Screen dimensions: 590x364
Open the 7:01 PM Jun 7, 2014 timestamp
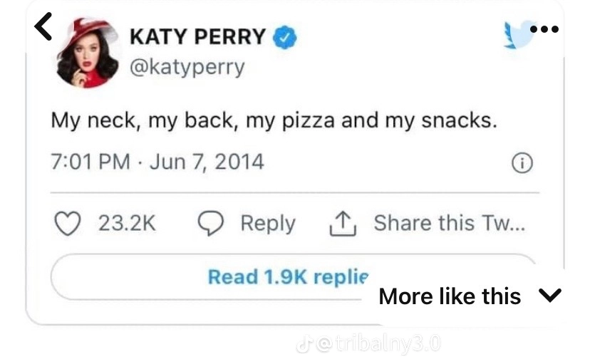point(157,162)
